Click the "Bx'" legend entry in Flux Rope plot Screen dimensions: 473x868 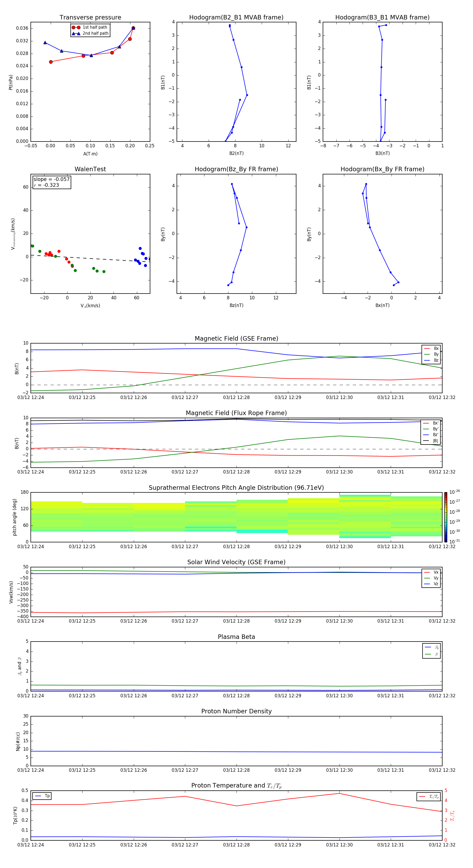tap(431, 423)
